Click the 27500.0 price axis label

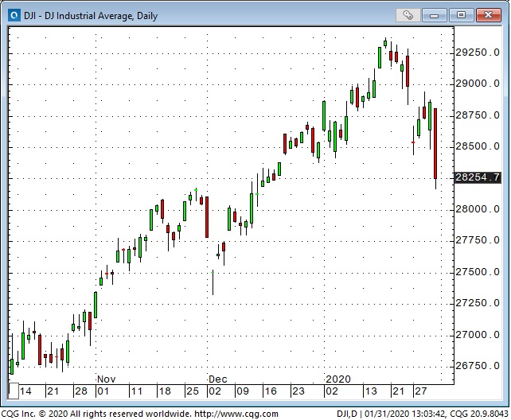point(478,272)
